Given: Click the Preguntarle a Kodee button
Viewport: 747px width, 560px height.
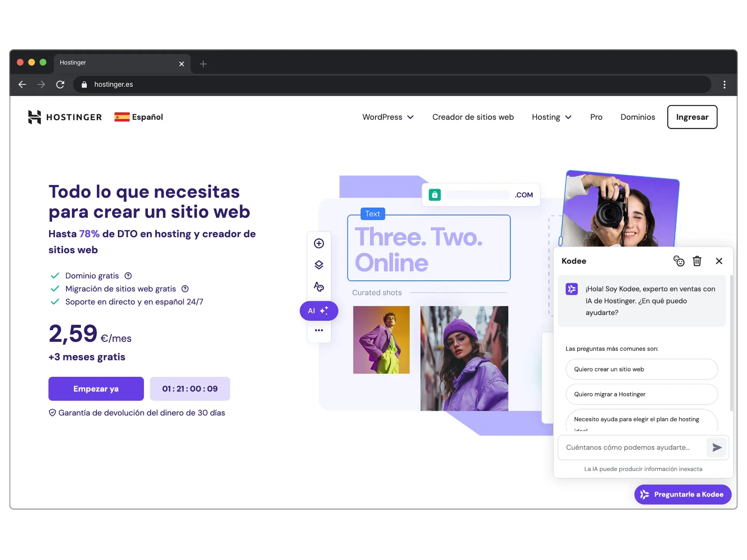Looking at the screenshot, I should [x=683, y=494].
